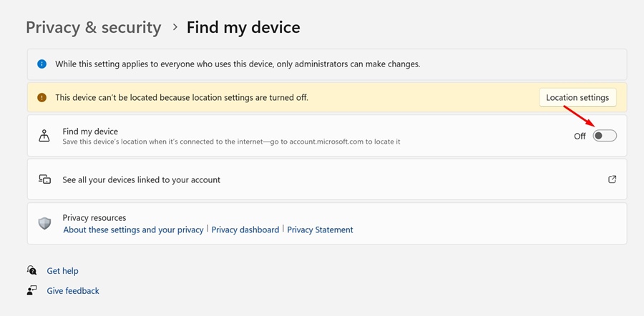
Task: Click the breadcrumb chevron separator
Action: [175, 28]
